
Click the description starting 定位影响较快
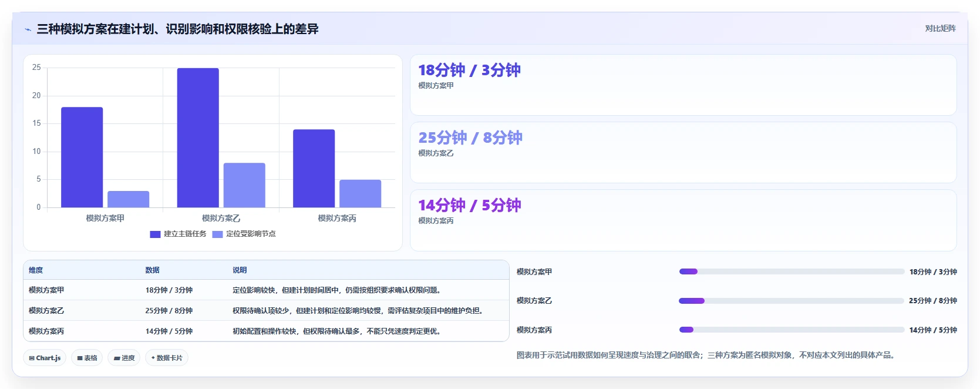tap(338, 290)
